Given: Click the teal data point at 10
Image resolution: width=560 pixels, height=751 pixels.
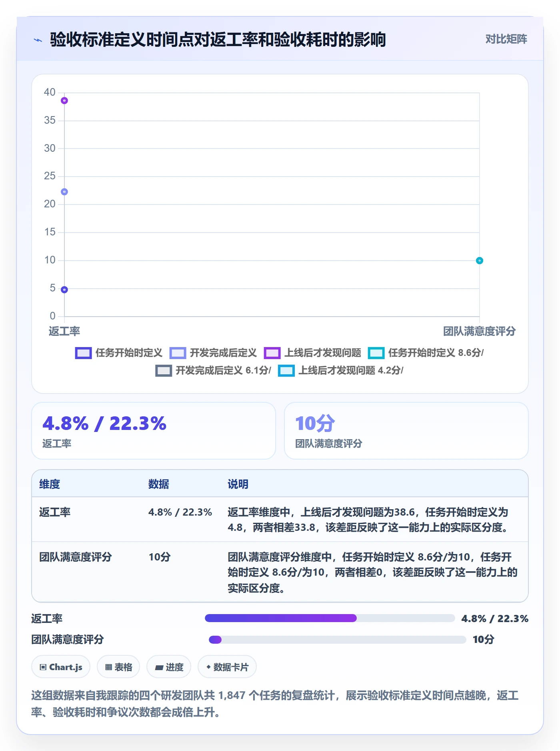Looking at the screenshot, I should 480,261.
